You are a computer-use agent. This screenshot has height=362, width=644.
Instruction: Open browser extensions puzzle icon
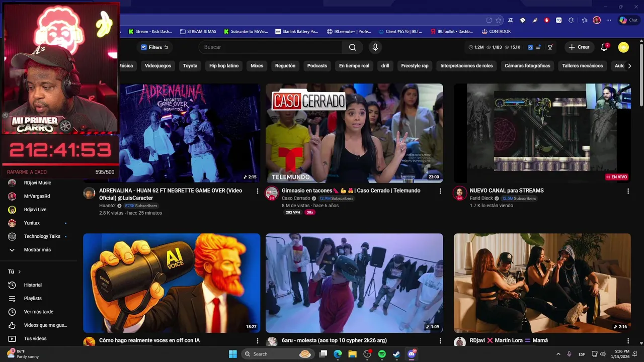(571, 20)
